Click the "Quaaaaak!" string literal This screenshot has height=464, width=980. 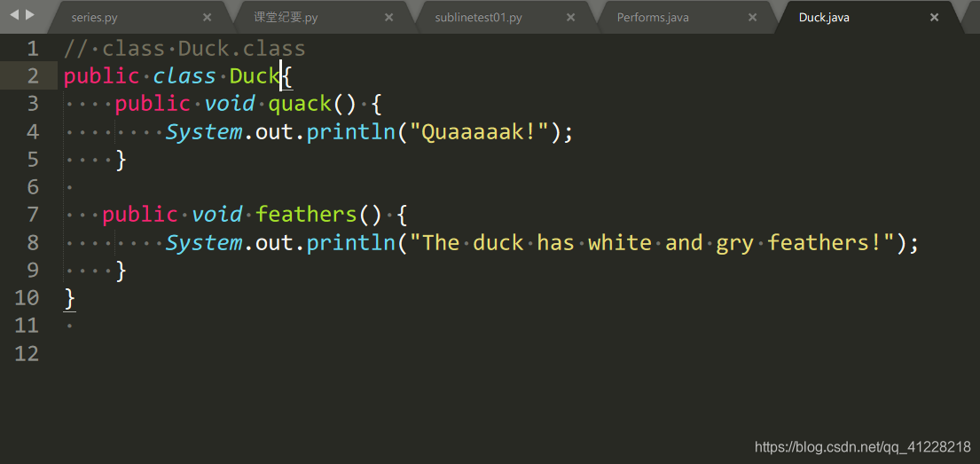[x=479, y=132]
